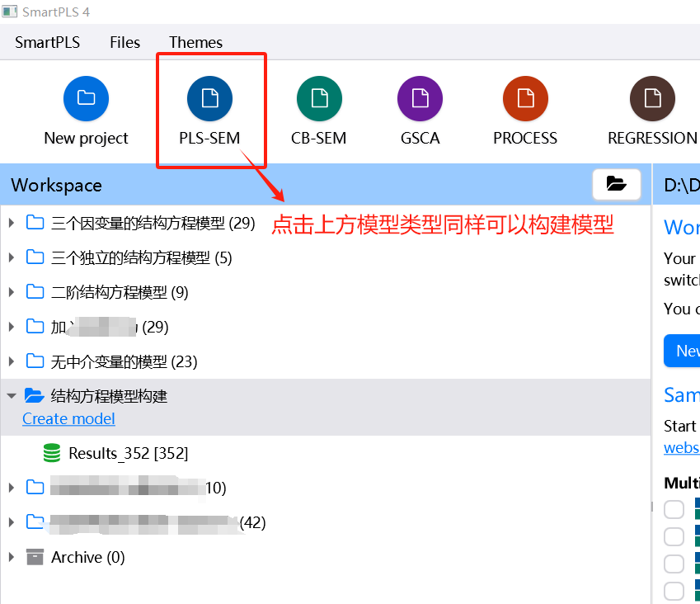Check the first checkbox under Multi section
This screenshot has height=604, width=700.
(674, 509)
